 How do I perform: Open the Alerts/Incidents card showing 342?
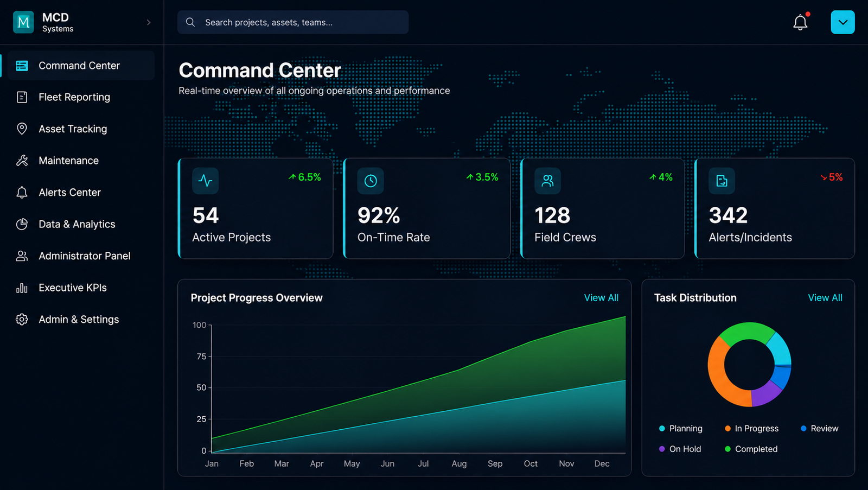(775, 208)
